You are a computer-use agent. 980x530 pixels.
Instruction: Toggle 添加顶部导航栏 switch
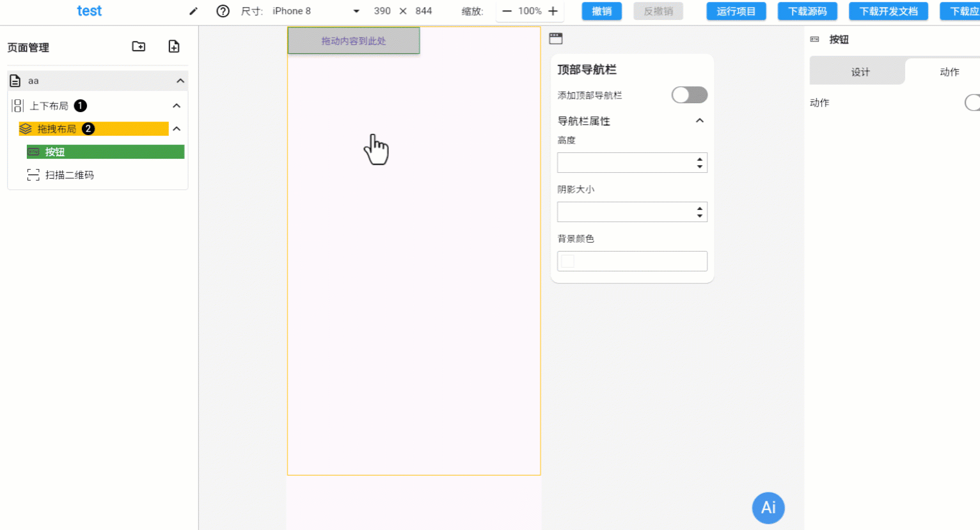[x=690, y=95]
